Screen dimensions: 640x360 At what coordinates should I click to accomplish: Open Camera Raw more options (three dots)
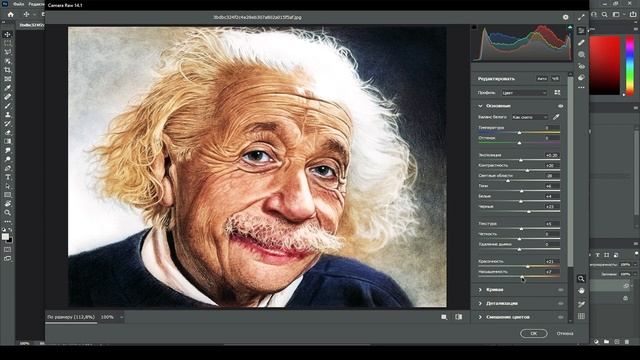click(x=581, y=87)
